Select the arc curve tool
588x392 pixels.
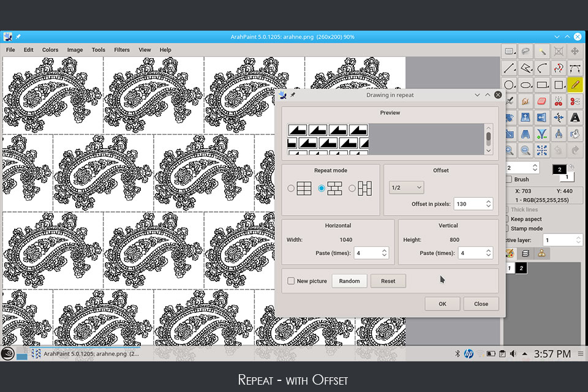click(x=542, y=68)
